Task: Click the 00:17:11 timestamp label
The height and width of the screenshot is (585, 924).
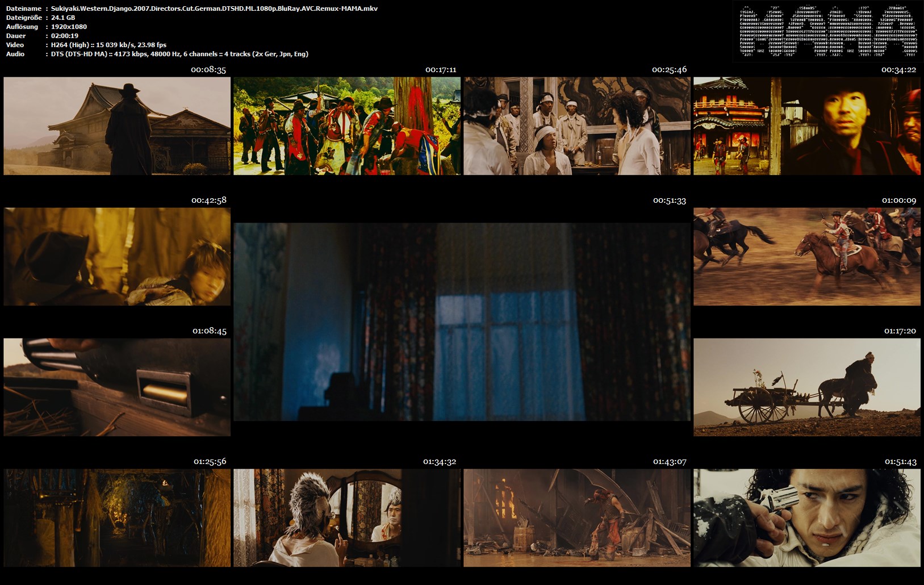Action: [441, 70]
